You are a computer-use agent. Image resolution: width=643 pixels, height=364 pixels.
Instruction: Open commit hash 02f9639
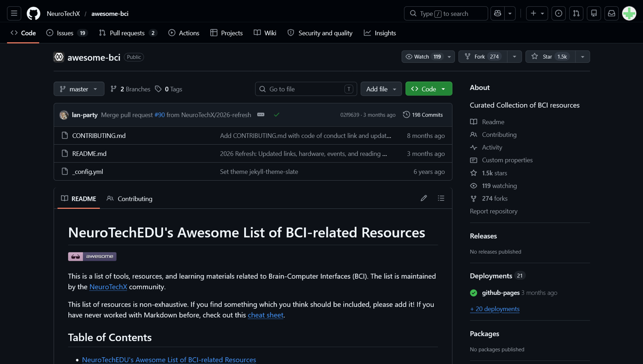coord(350,115)
